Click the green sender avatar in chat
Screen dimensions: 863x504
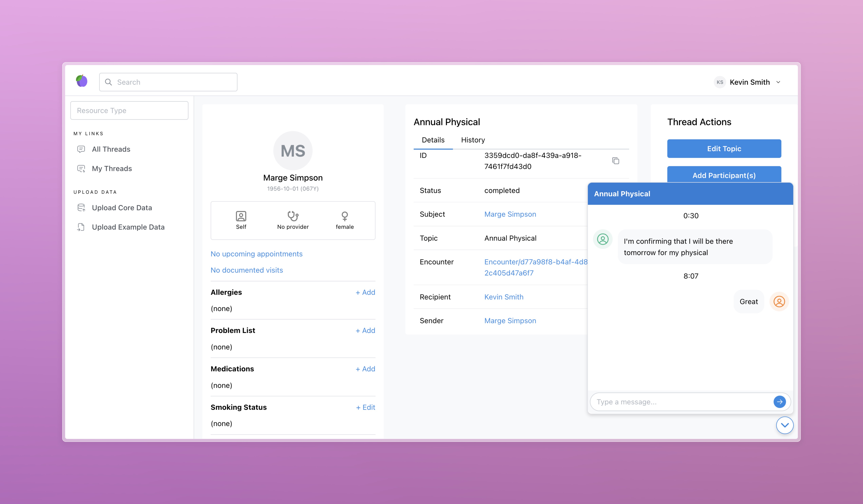pyautogui.click(x=603, y=239)
